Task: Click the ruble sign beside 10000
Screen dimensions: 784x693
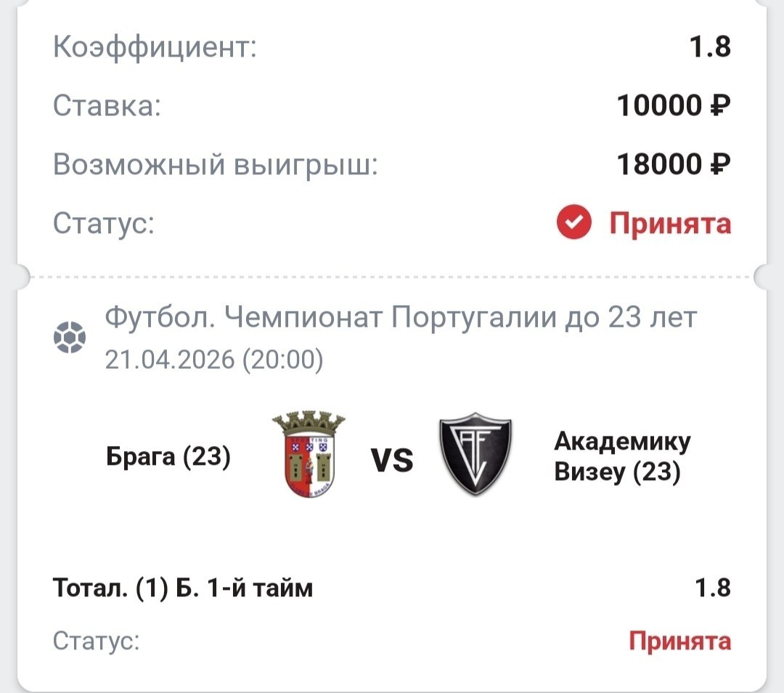Action: (x=719, y=107)
